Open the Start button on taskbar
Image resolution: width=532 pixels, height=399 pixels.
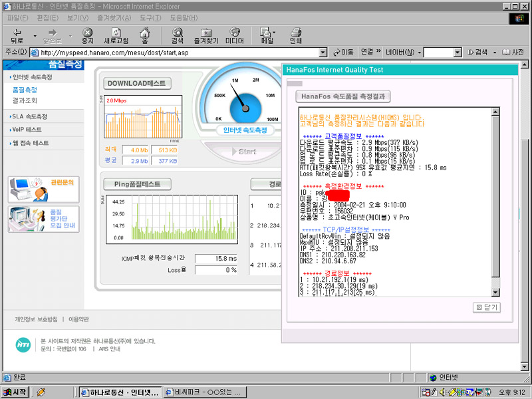coord(14,392)
